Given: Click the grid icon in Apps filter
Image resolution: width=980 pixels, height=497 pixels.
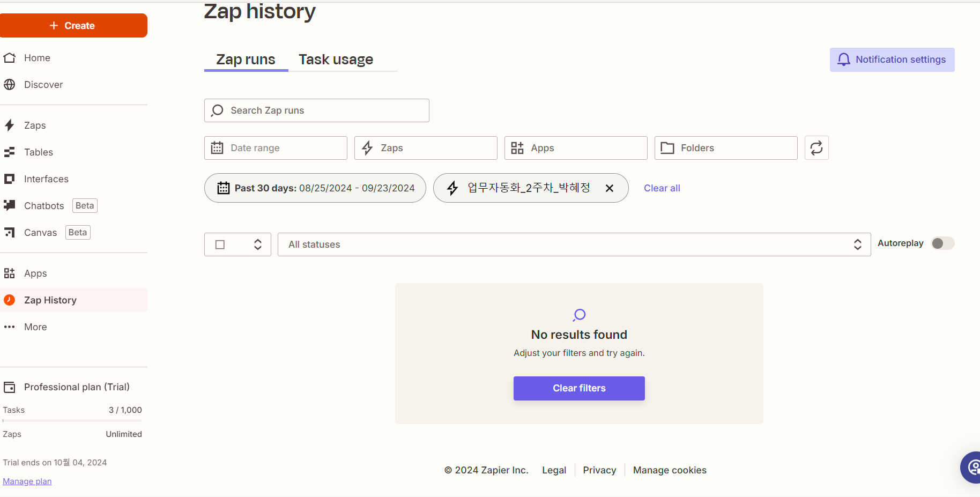Looking at the screenshot, I should point(517,148).
